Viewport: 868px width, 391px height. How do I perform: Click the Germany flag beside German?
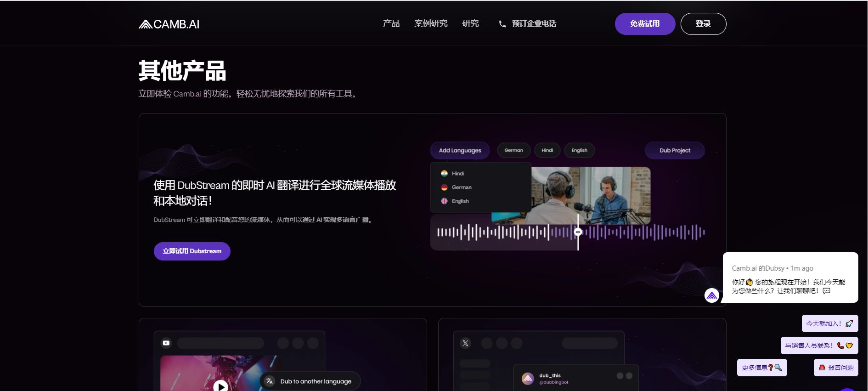coord(444,187)
